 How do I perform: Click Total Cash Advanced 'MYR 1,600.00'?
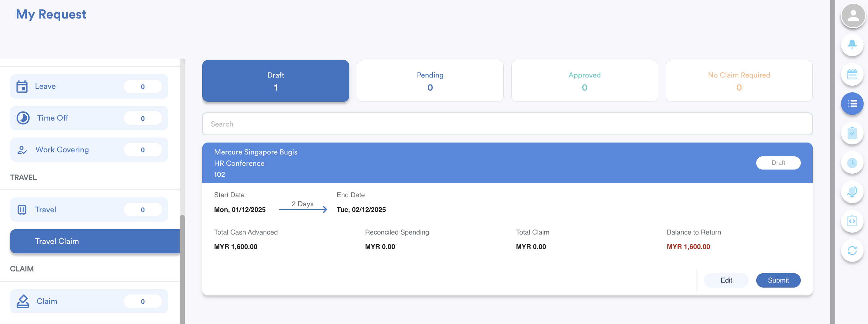(x=236, y=247)
